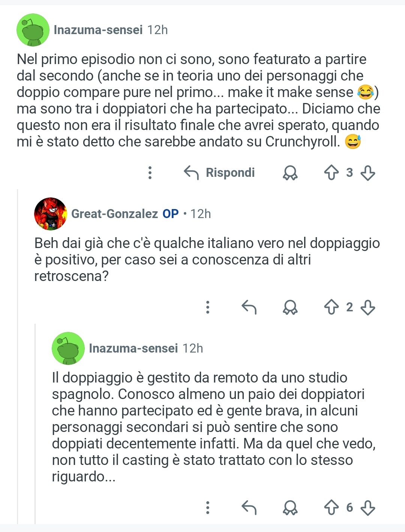Award the last Inazuma-sensei comment
Viewport: 405px width, 532px height.
(290, 508)
